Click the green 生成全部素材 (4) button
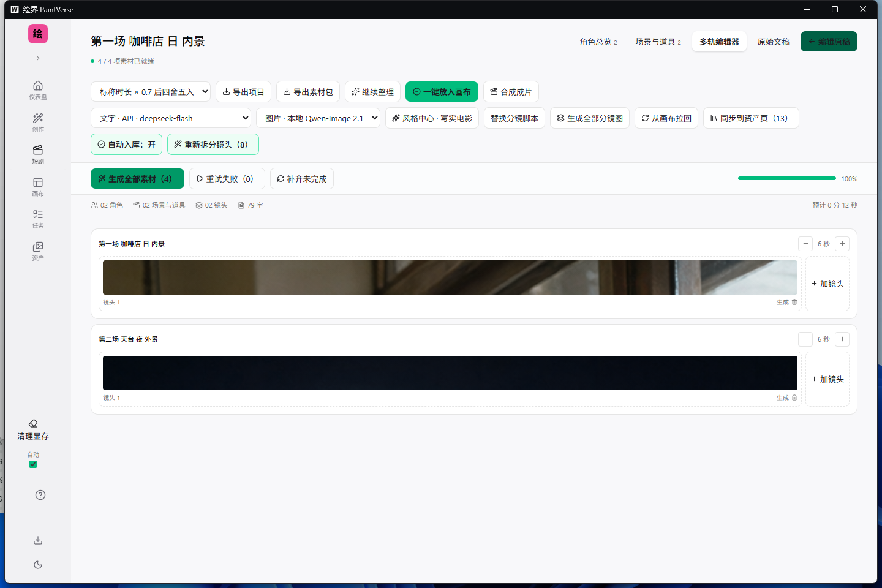This screenshot has width=882, height=588. coord(137,179)
